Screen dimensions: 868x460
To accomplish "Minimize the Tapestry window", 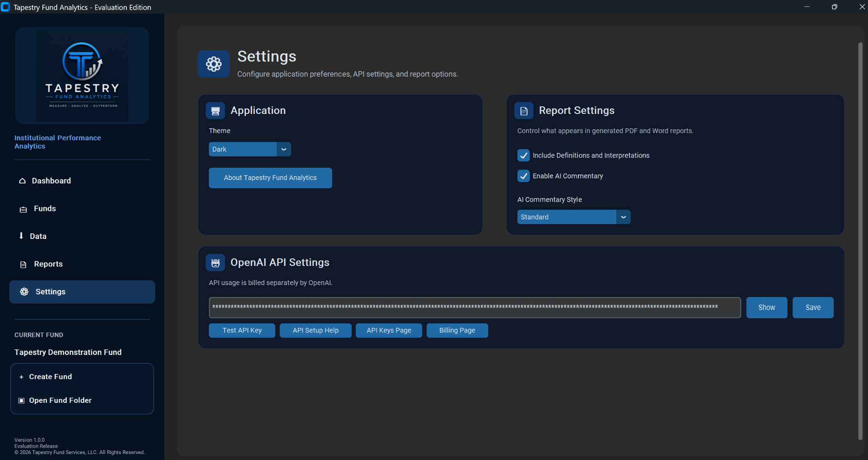I will tap(807, 7).
